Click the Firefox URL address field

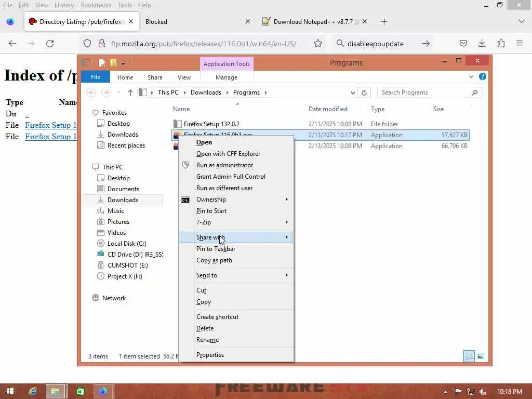pos(204,44)
